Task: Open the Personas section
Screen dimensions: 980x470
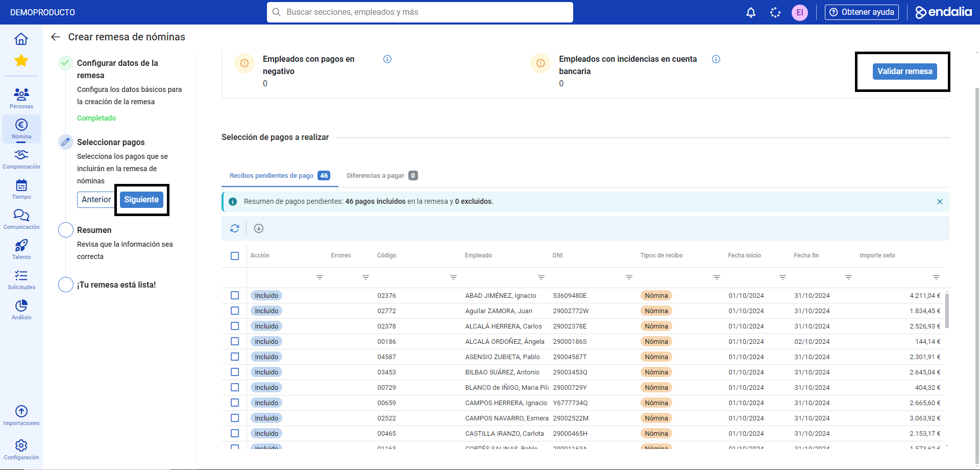Action: 21,98
